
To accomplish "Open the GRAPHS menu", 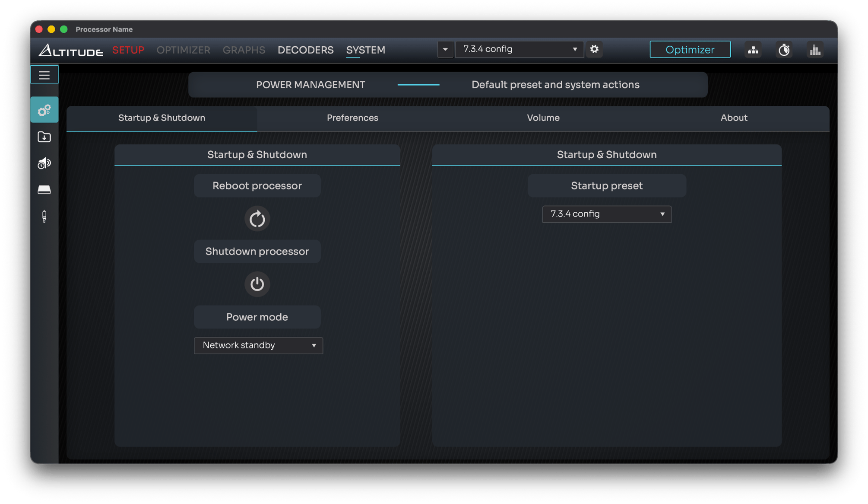I will [244, 50].
